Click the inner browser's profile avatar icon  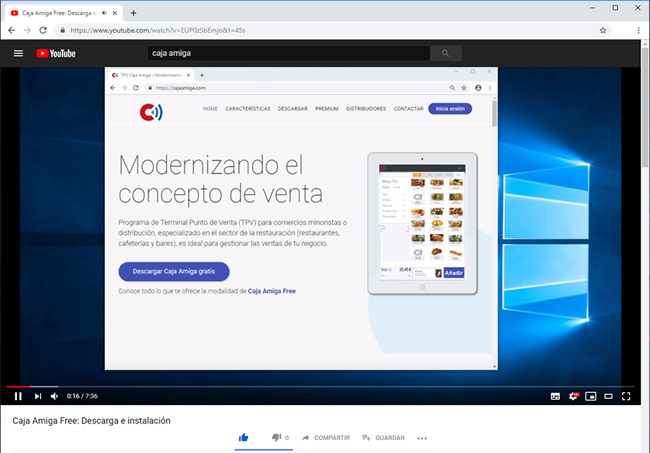tap(478, 88)
